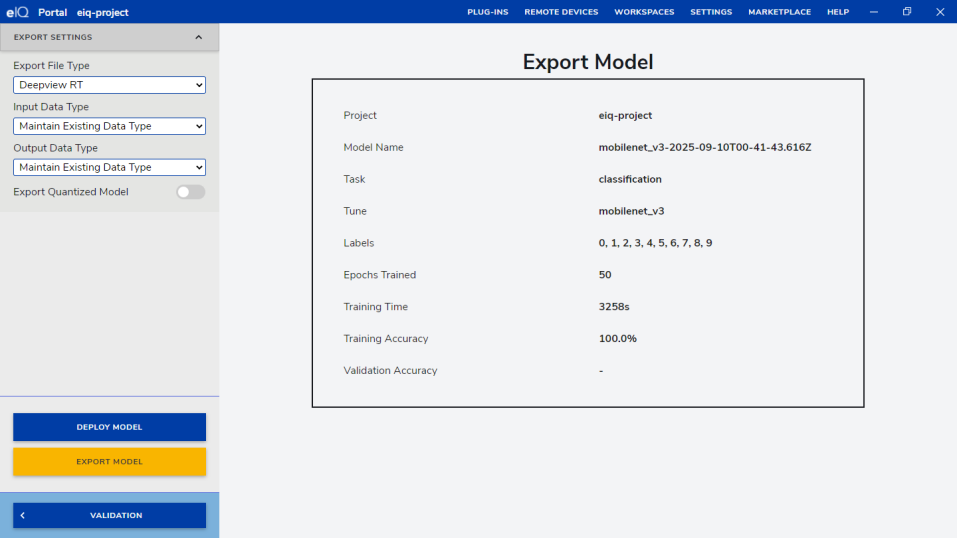
Task: Close the eIQ Portal window
Action: pos(939,12)
